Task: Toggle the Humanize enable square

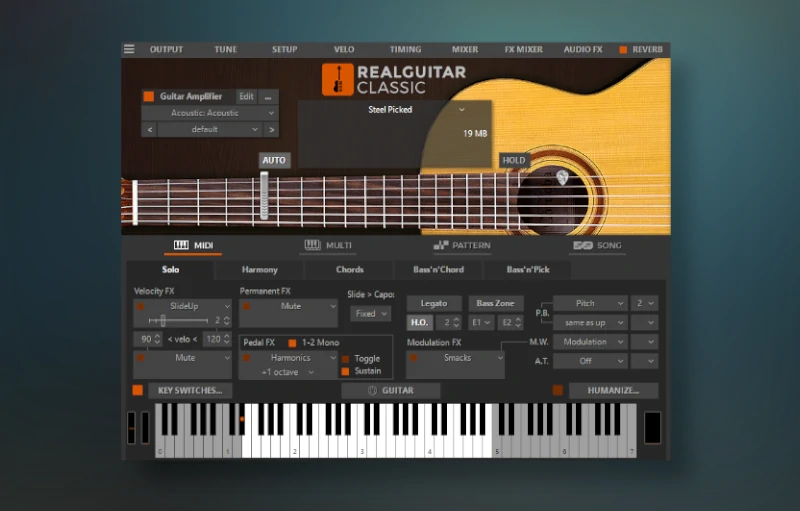Action: point(558,390)
